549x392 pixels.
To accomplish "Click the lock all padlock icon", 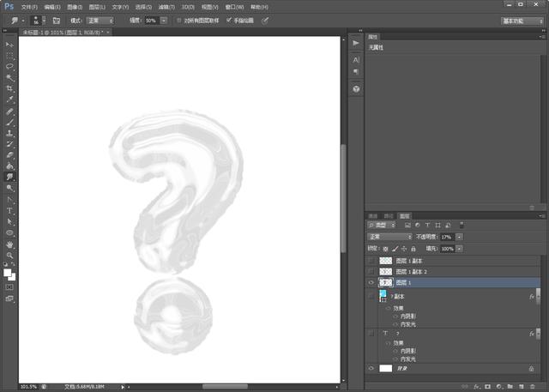I will click(x=413, y=249).
